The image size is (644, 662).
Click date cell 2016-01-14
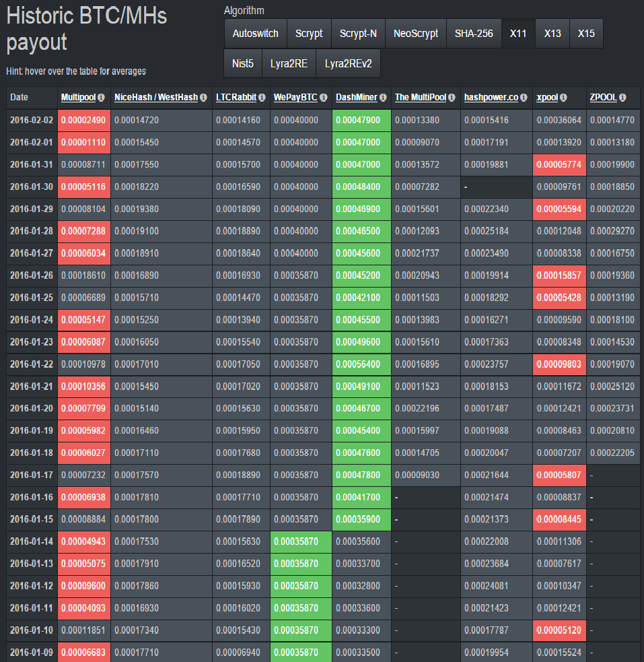pos(32,541)
